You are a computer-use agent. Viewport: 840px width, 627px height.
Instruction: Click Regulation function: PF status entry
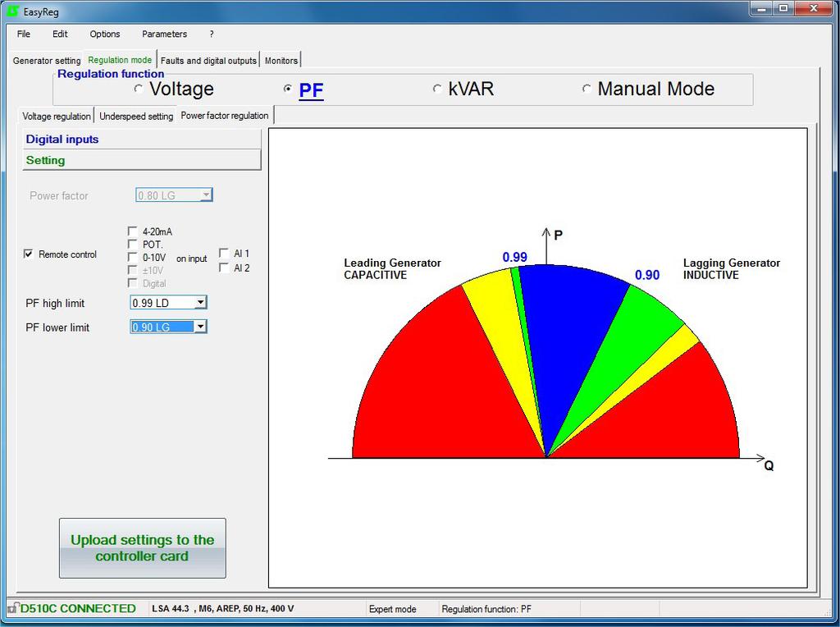click(x=486, y=609)
